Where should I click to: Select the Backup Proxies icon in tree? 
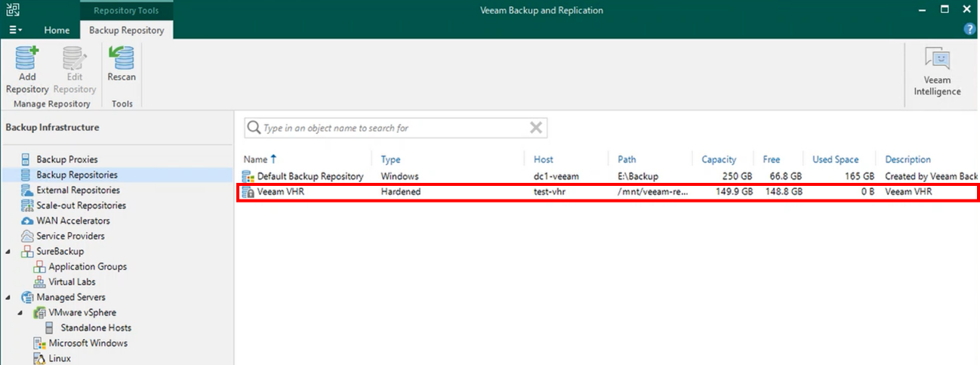click(x=27, y=159)
